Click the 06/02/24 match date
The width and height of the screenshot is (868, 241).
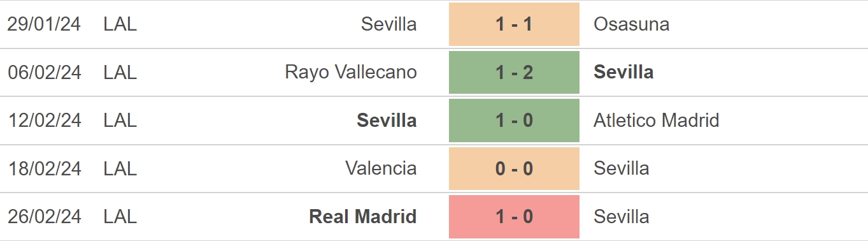pos(45,72)
